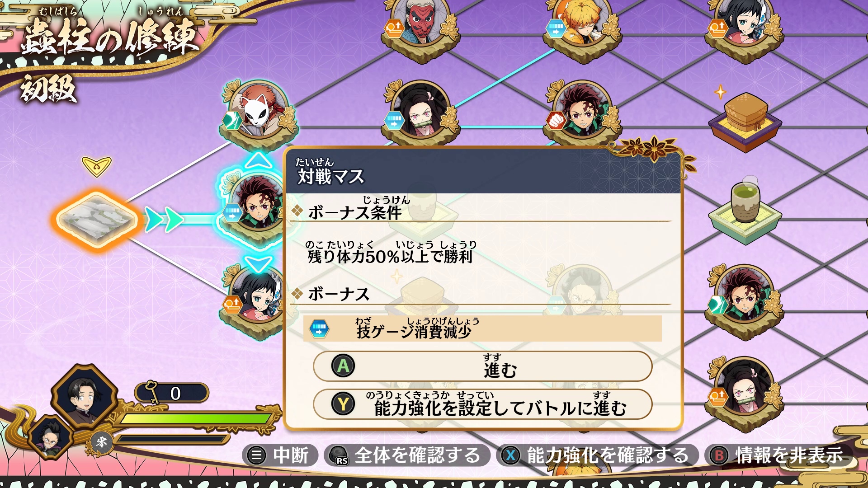Viewport: 868px width, 488px height.
Task: Click the downward cyan arrow below the selected node
Action: (258, 264)
